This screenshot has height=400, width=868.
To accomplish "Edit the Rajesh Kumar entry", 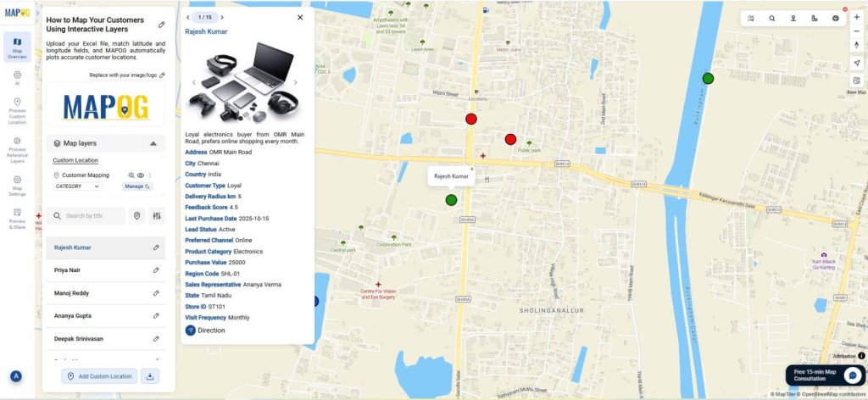I will tap(156, 247).
